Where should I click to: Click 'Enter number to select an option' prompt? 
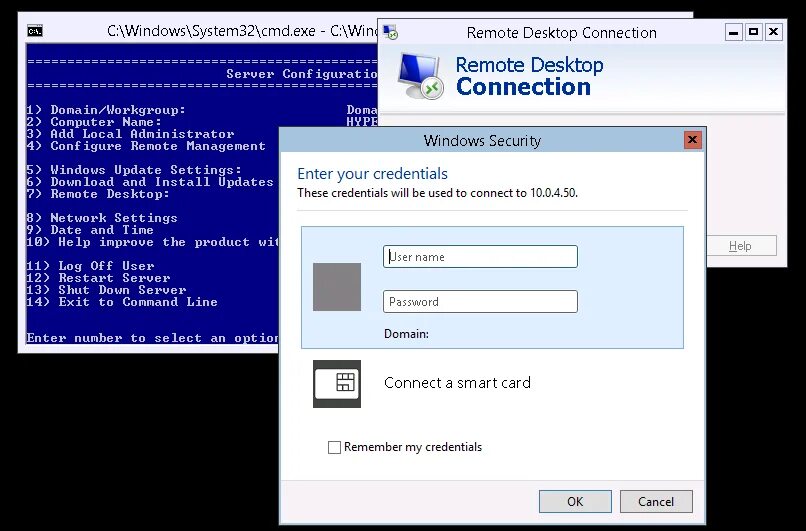pos(152,338)
